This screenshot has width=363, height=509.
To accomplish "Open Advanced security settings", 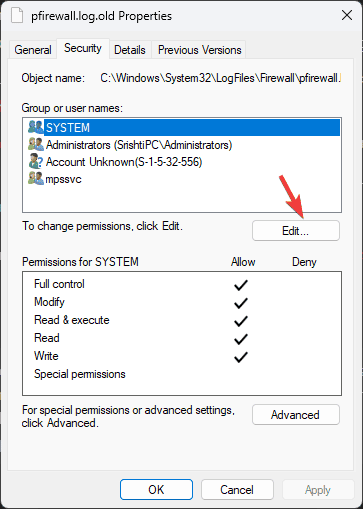I will click(x=296, y=415).
